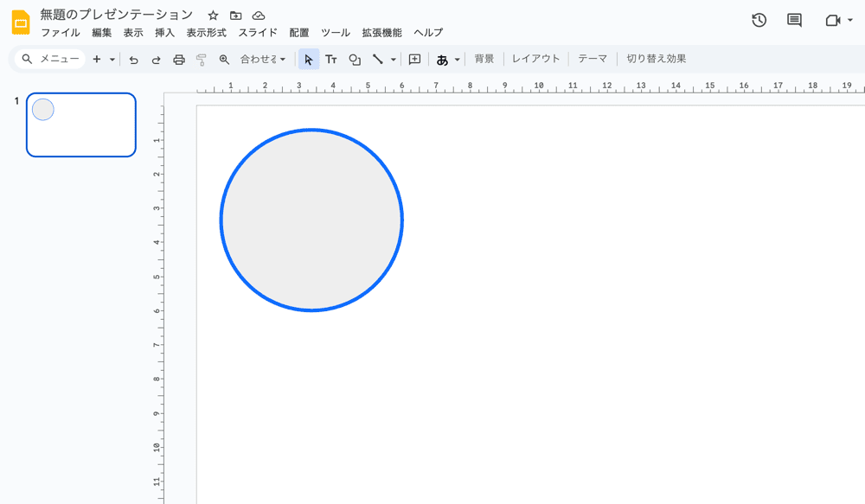Open the 表示 menu
Screen dimensions: 865x504
click(x=133, y=33)
